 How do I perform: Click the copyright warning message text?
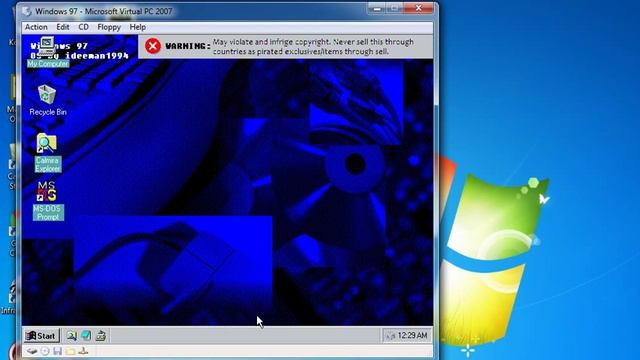point(313,47)
